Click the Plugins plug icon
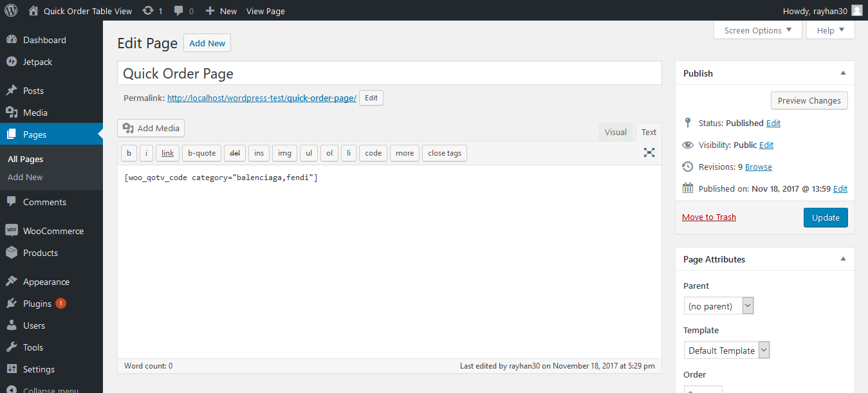Screen dimensions: 868x393 pyautogui.click(x=12, y=304)
